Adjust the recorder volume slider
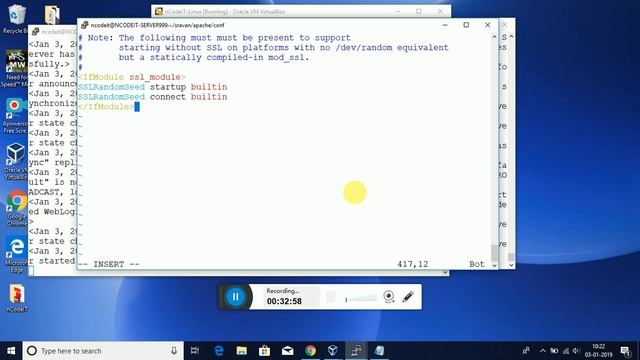Image resolution: width=640 pixels, height=360 pixels. tap(361, 299)
